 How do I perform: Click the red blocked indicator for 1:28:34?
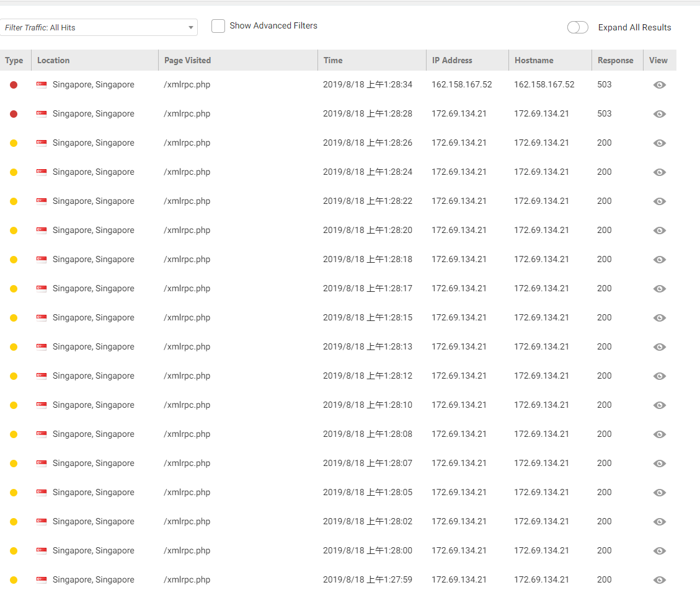(x=14, y=85)
